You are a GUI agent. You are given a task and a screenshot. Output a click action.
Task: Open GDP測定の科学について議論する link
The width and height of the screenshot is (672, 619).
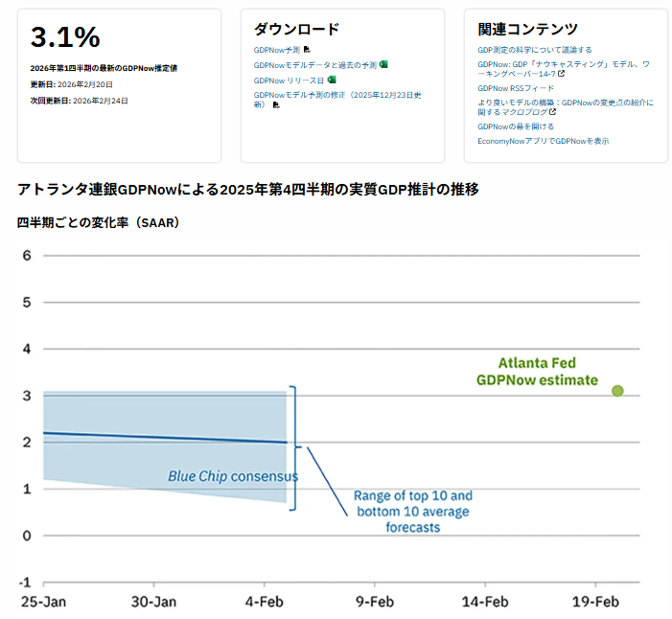point(534,49)
